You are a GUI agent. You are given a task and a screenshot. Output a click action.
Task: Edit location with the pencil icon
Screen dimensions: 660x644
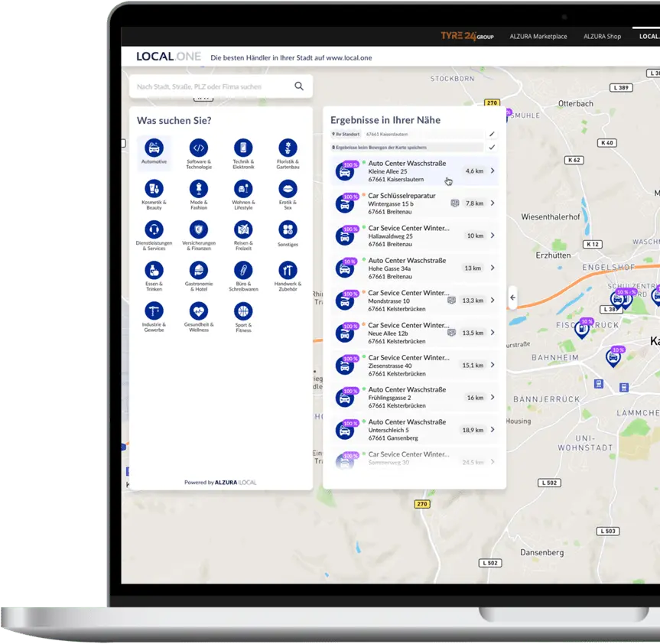(492, 135)
